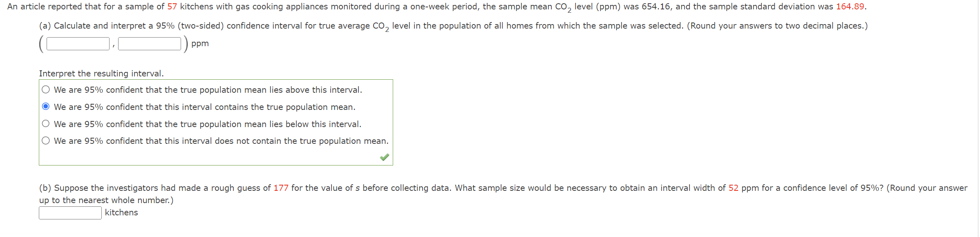Select 'lies below this interval' radio option
The width and height of the screenshot is (980, 237).
coord(46,123)
